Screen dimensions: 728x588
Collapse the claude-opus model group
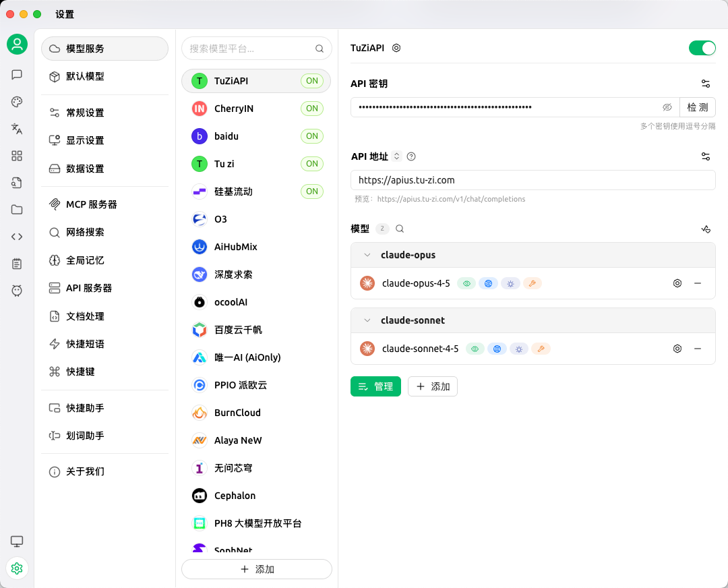(x=367, y=255)
